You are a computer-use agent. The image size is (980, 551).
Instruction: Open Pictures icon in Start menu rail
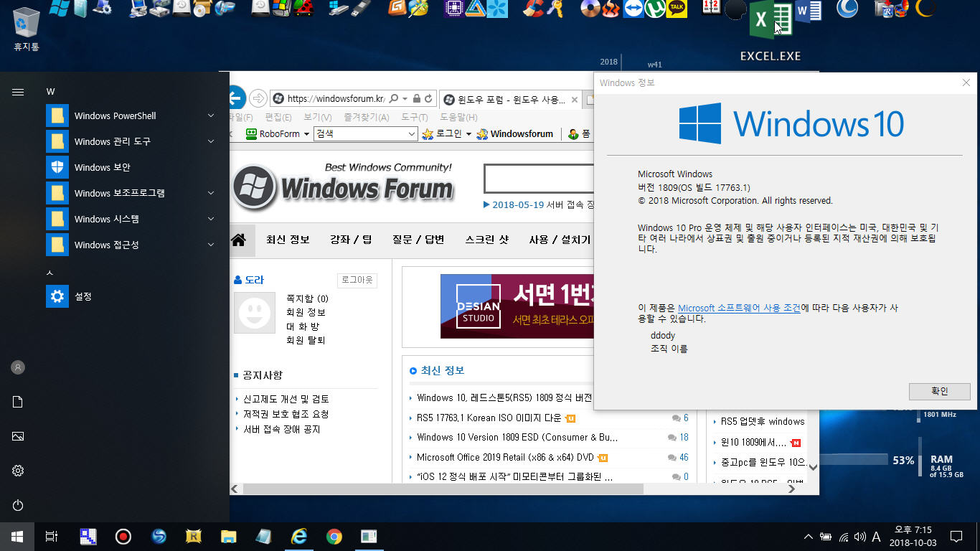tap(18, 436)
